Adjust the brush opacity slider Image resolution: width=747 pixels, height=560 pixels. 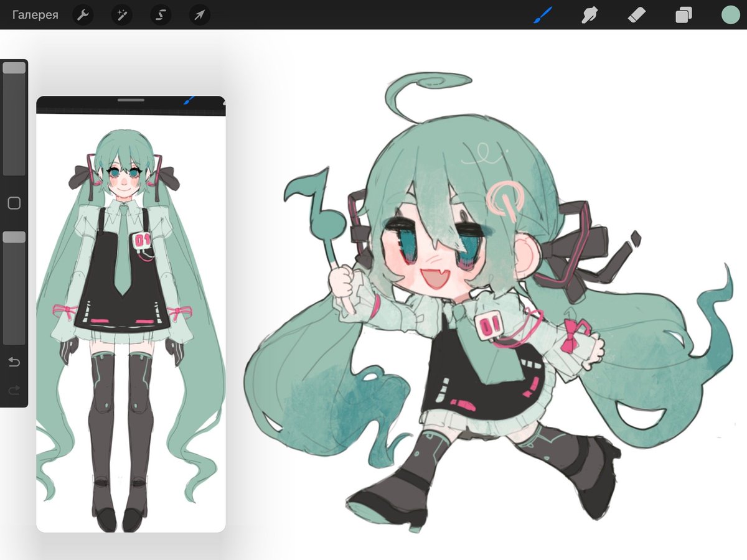tap(14, 287)
